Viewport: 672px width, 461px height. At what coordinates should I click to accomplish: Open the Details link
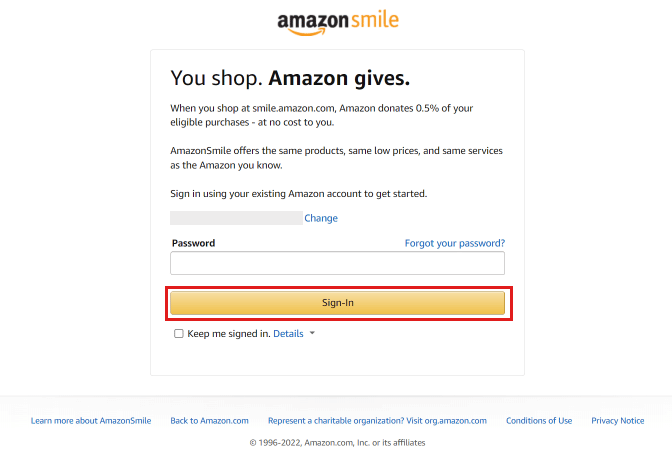[x=288, y=333]
